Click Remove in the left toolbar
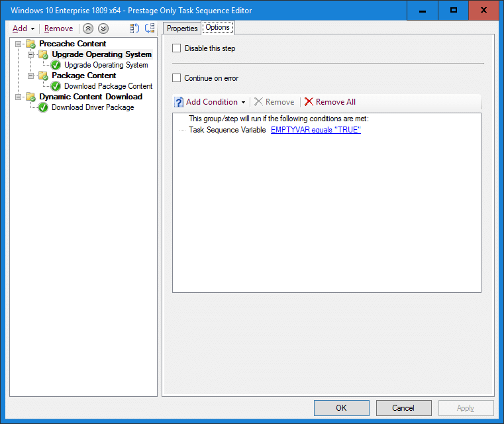 click(58, 28)
